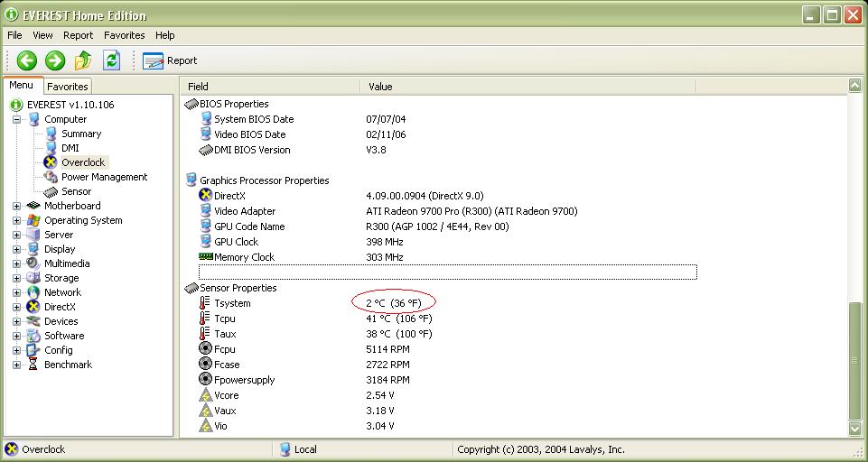Click the Network globe icon
This screenshot has height=462, width=868.
(x=33, y=292)
